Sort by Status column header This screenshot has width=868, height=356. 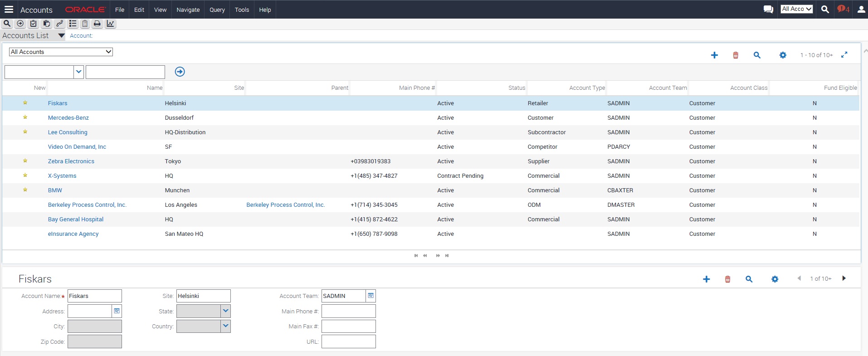coord(517,88)
